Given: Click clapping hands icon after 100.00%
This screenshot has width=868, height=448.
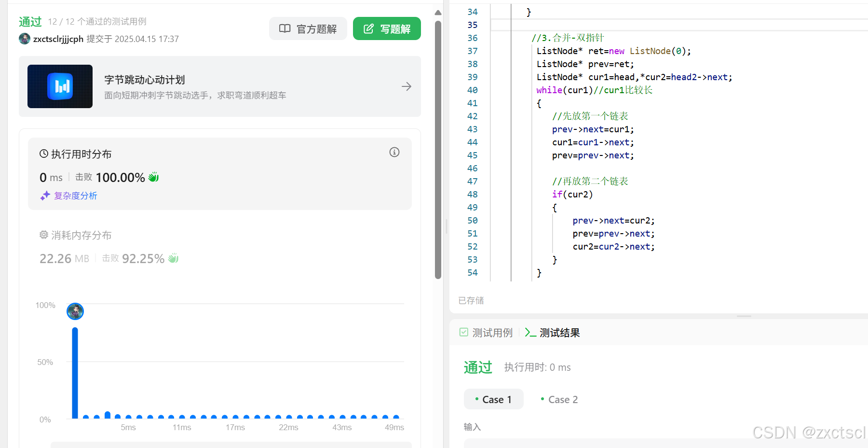Looking at the screenshot, I should click(x=153, y=177).
